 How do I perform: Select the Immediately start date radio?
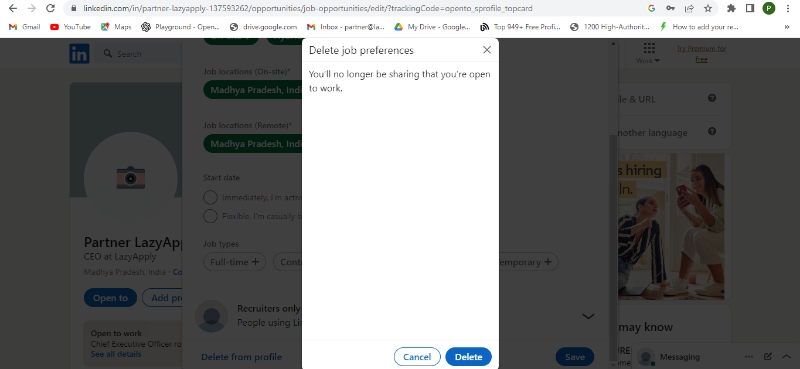tap(210, 198)
